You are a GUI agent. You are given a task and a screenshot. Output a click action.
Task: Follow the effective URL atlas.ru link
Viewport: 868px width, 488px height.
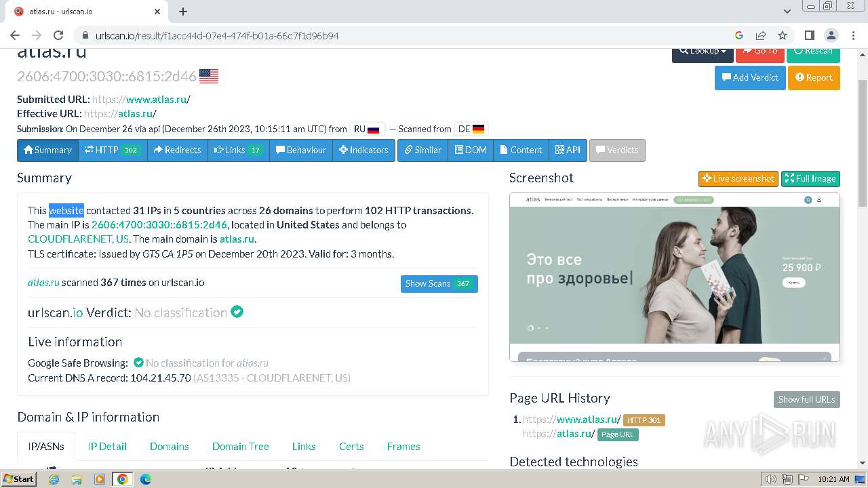120,113
